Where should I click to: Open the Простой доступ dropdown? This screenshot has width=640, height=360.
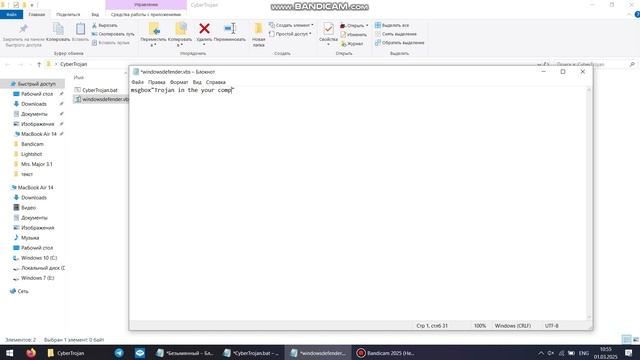290,34
